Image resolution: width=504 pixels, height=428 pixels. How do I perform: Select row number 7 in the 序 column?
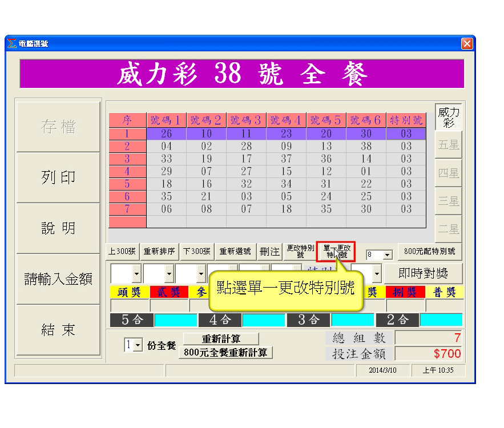pos(128,209)
